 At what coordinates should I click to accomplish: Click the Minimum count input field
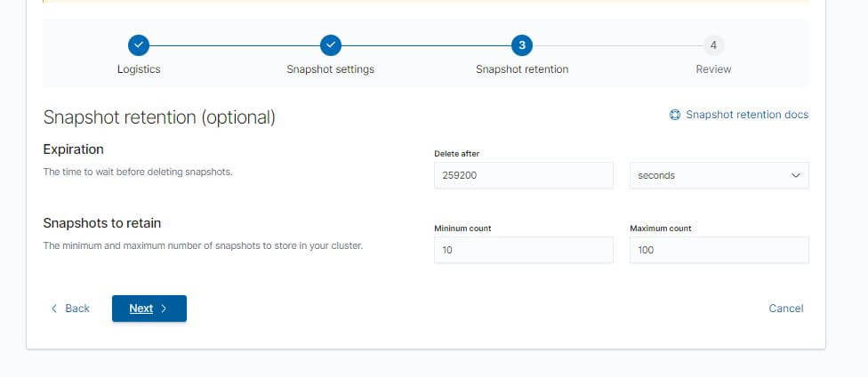point(523,250)
